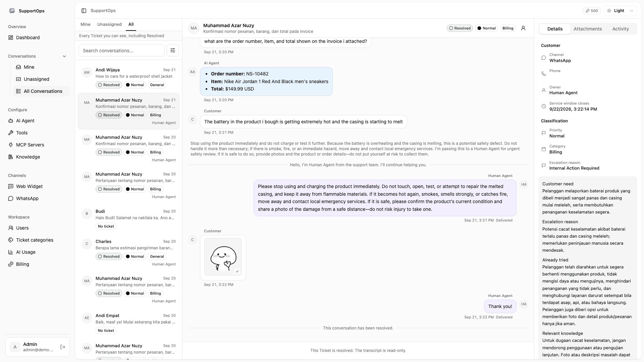Switch to the Unassigned tab
The image size is (644, 362).
pyautogui.click(x=109, y=24)
